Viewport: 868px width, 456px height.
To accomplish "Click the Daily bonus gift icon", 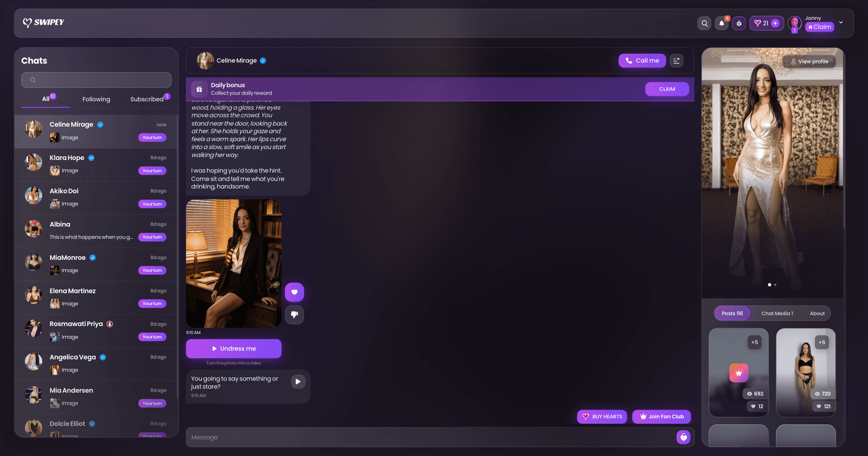I will tap(199, 89).
